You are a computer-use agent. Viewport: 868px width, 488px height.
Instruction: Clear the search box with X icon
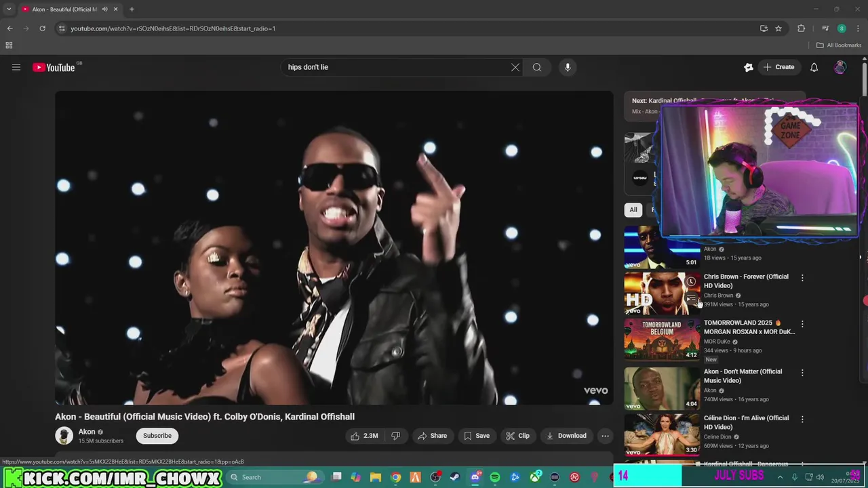[515, 67]
